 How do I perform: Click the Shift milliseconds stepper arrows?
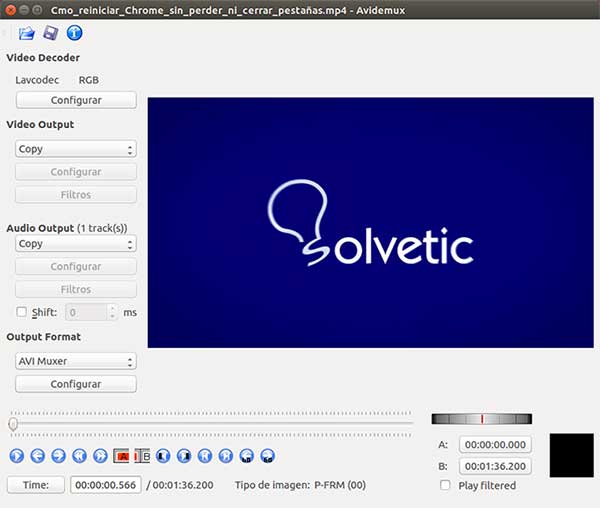pos(112,312)
